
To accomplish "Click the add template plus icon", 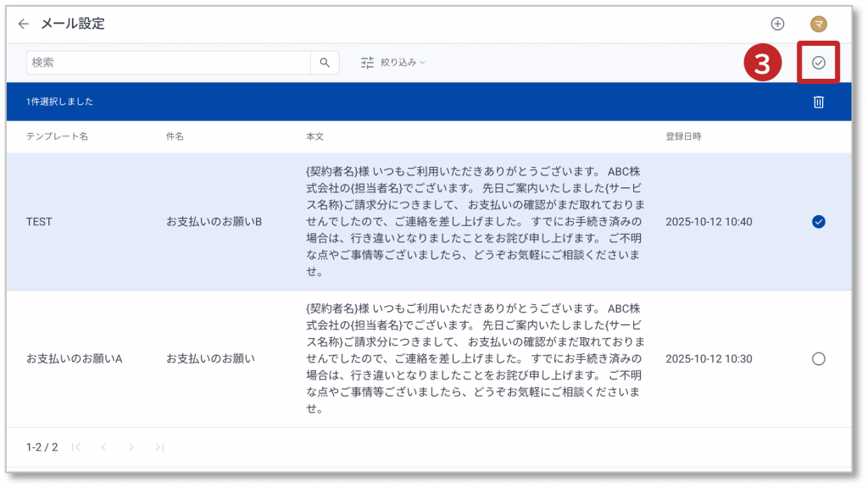I will click(776, 24).
